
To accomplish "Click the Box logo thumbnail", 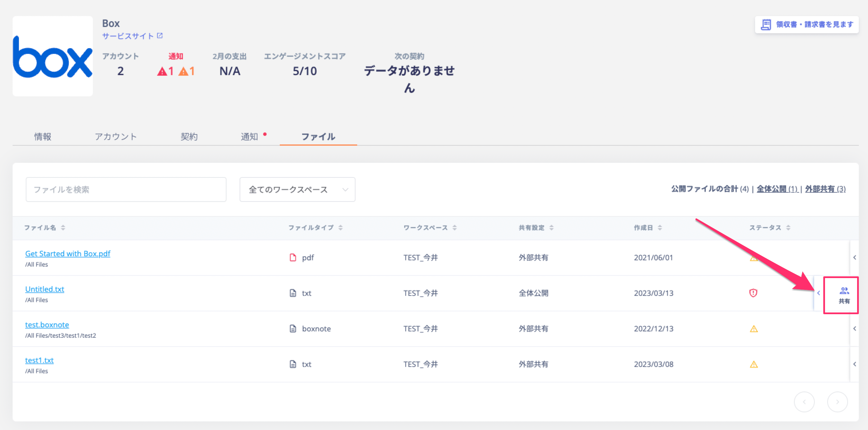I will (52, 56).
